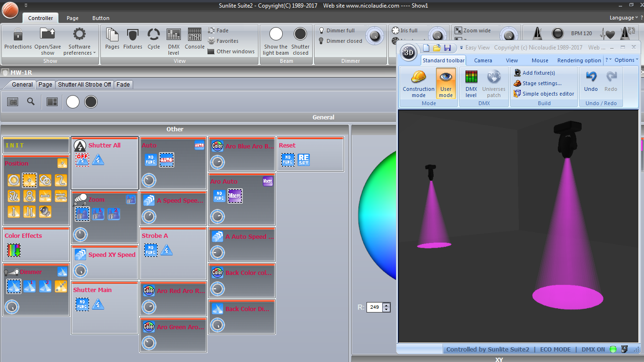This screenshot has width=644, height=362.
Task: Select the Fade tab under MW-1R
Action: point(123,85)
